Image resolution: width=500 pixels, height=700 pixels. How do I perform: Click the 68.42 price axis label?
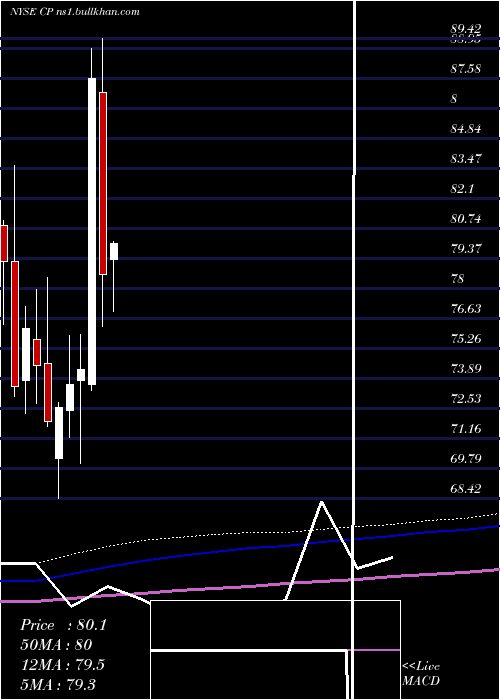click(466, 489)
